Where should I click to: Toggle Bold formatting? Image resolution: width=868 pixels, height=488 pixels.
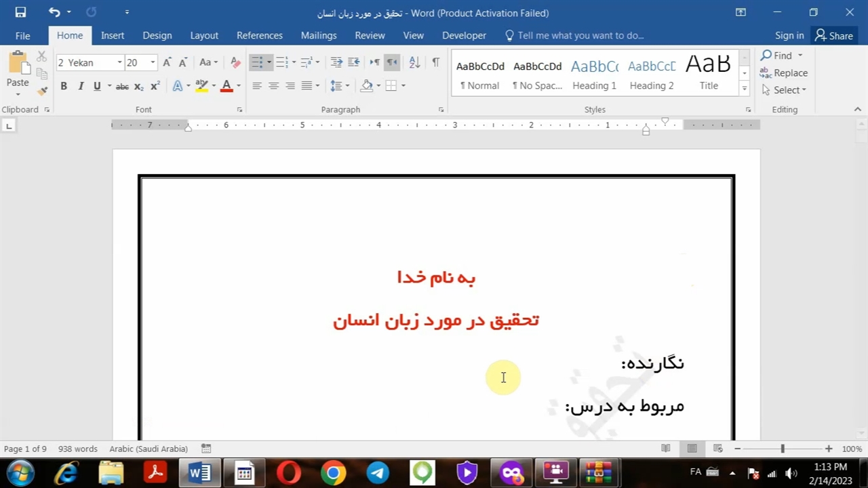64,86
